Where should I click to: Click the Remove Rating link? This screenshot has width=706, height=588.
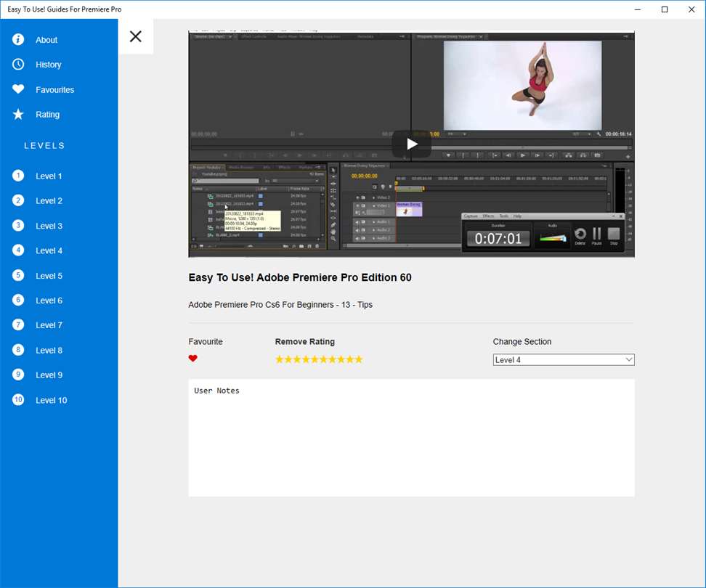pos(304,342)
